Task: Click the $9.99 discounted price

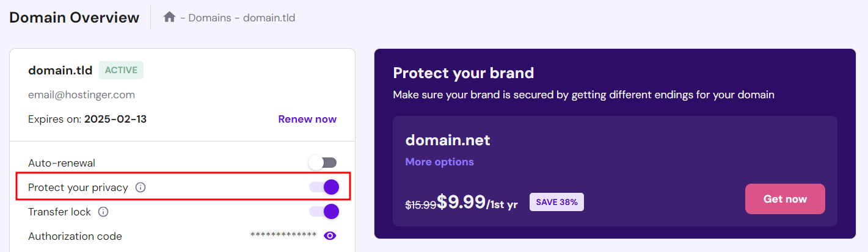Action: [461, 202]
